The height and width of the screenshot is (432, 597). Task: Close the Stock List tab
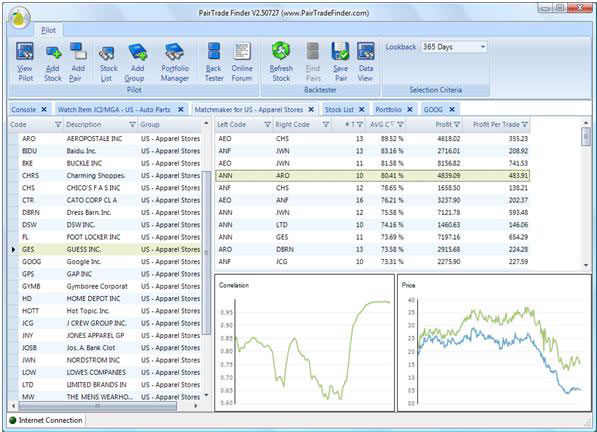click(x=361, y=110)
